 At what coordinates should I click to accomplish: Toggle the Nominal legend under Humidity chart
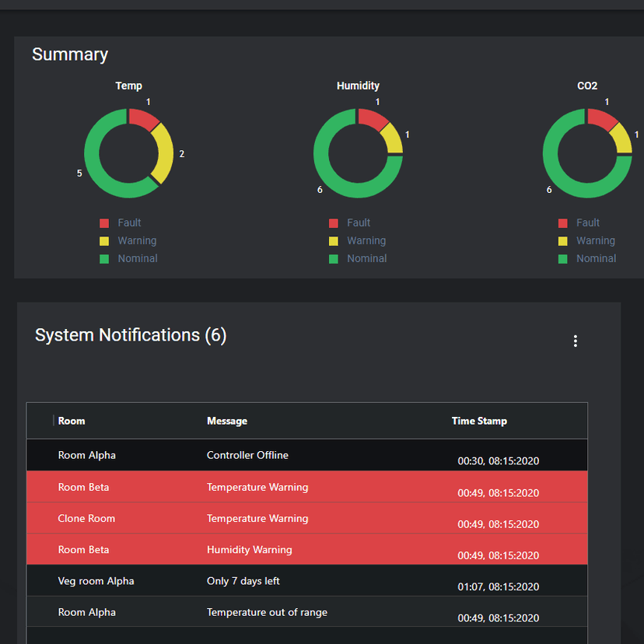click(x=358, y=259)
